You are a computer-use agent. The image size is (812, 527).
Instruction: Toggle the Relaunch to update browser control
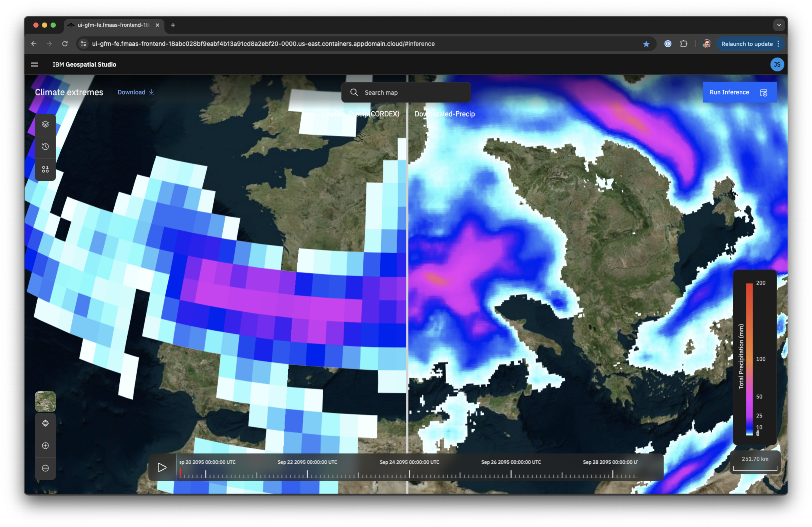click(747, 44)
